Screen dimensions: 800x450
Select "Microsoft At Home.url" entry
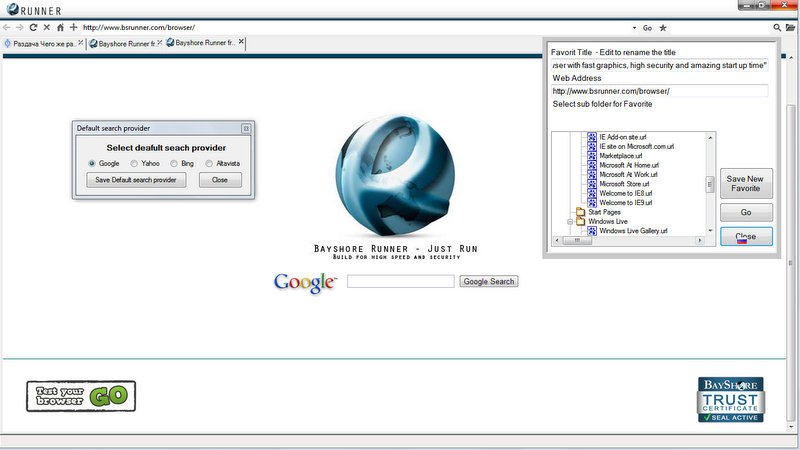point(629,165)
